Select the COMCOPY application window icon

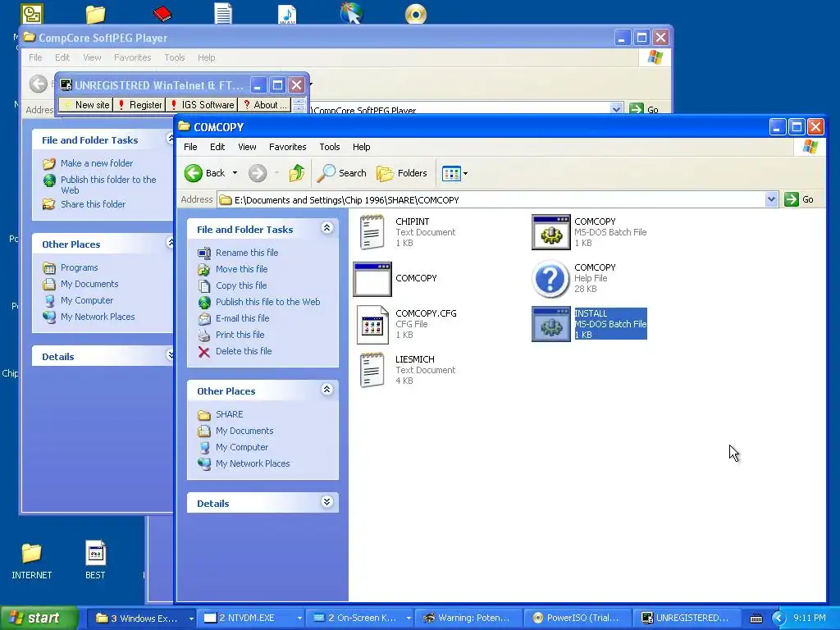(x=372, y=279)
